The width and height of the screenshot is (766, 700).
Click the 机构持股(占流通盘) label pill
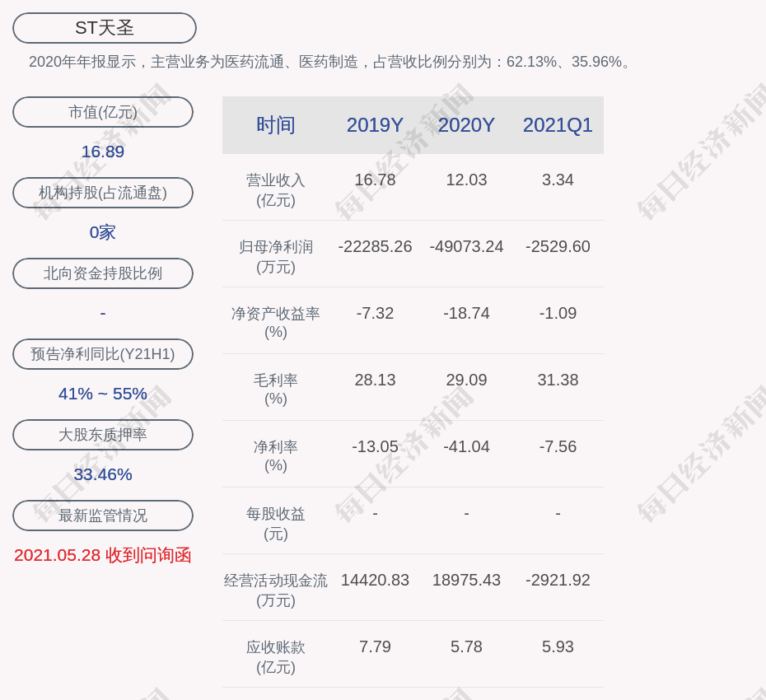(x=103, y=193)
